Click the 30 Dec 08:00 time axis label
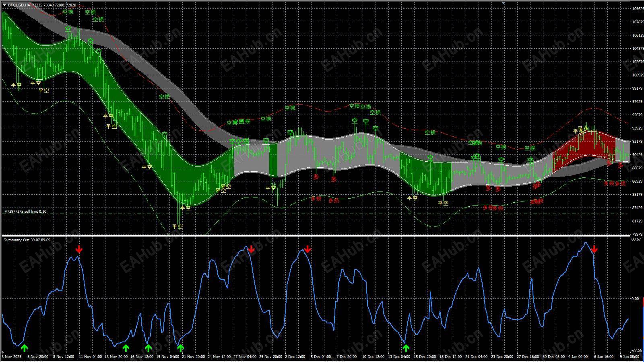644x362 pixels. click(x=554, y=357)
